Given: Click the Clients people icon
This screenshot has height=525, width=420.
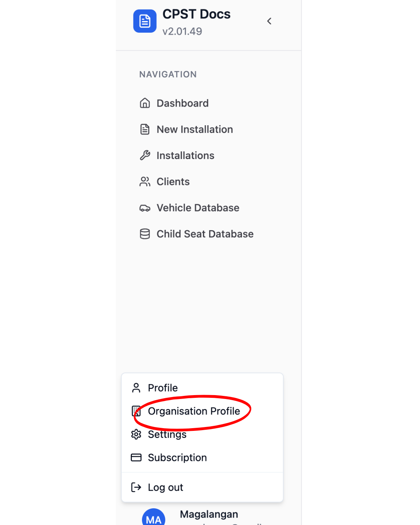Looking at the screenshot, I should 145,182.
